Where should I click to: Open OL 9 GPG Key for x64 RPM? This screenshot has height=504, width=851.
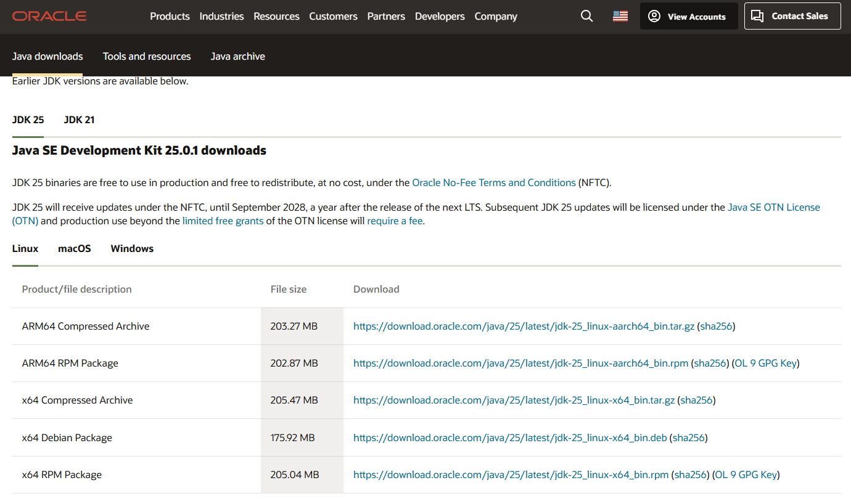(x=746, y=474)
